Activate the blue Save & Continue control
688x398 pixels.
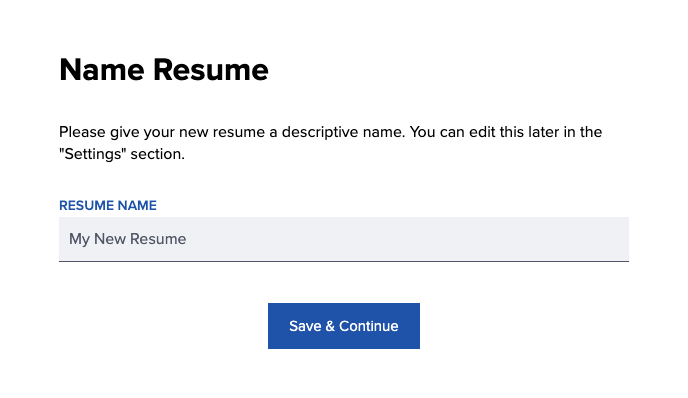tap(344, 326)
